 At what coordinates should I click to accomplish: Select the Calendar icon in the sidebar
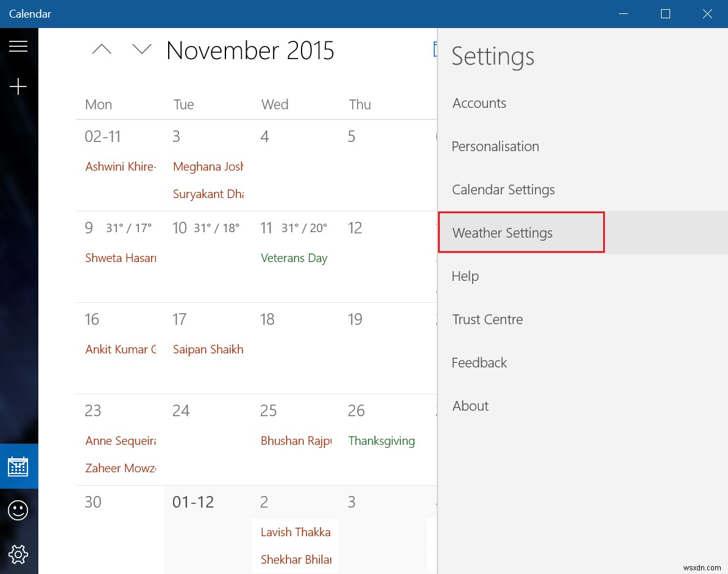tap(18, 466)
